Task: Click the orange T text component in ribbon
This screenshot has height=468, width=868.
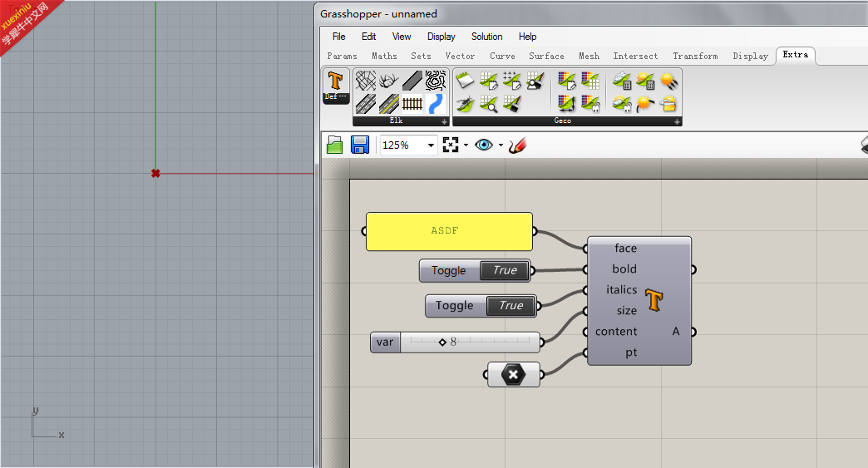Action: pyautogui.click(x=335, y=81)
